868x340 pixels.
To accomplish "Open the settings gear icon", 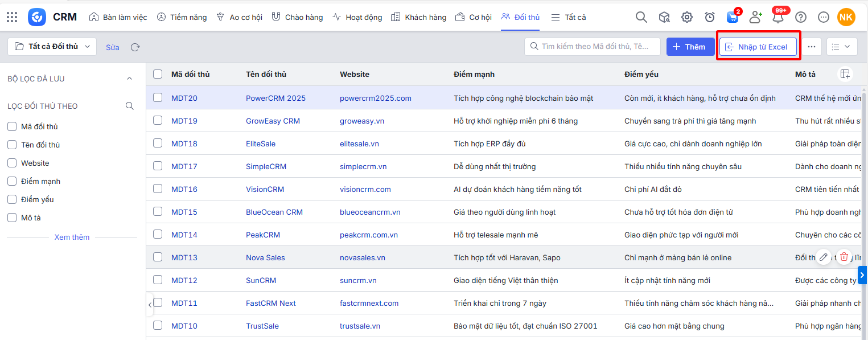I will pyautogui.click(x=687, y=17).
